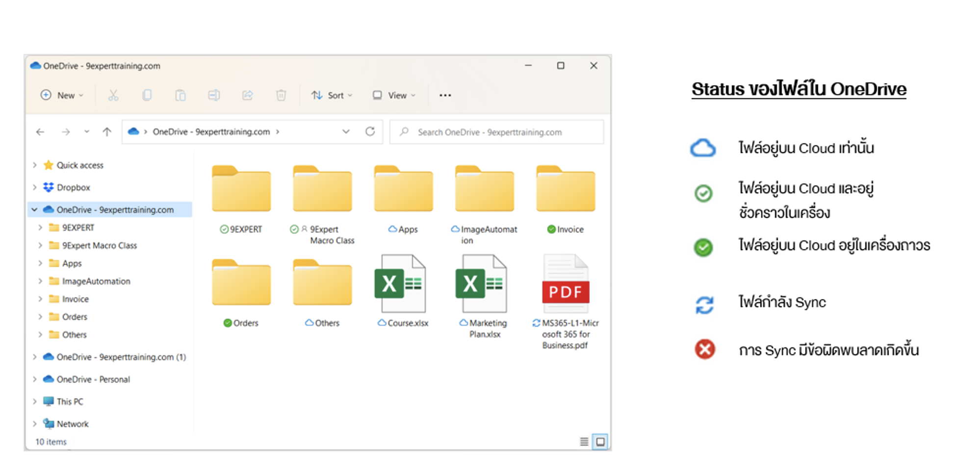The width and height of the screenshot is (980, 471).
Task: Select the Rename icon
Action: (214, 95)
